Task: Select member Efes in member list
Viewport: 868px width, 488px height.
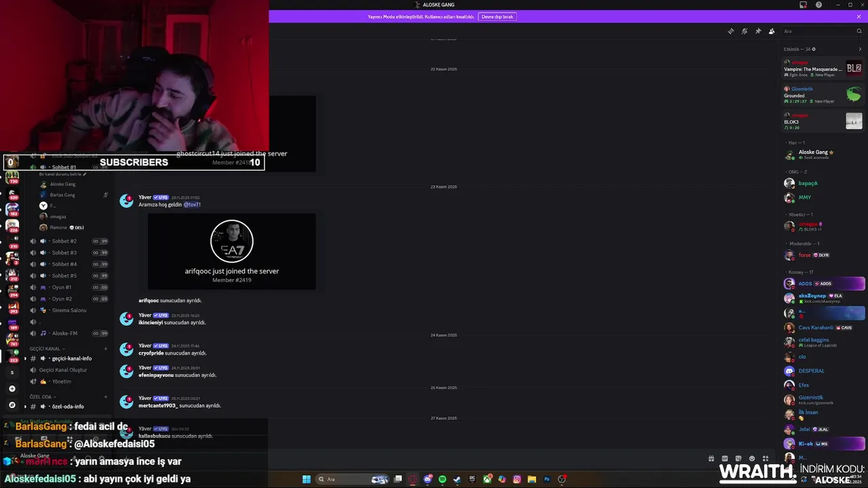Action: (823, 385)
